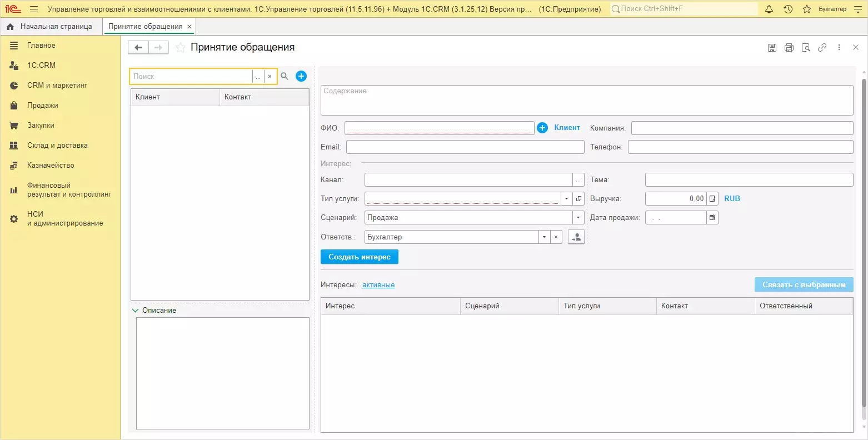868x440 pixels.
Task: Open calculator for the Выручка field
Action: tap(712, 199)
